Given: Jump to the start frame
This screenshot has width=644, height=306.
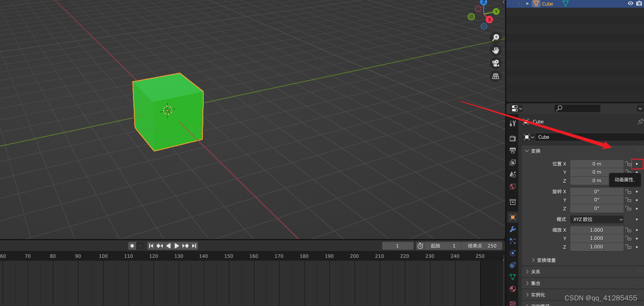Looking at the screenshot, I should (151, 246).
